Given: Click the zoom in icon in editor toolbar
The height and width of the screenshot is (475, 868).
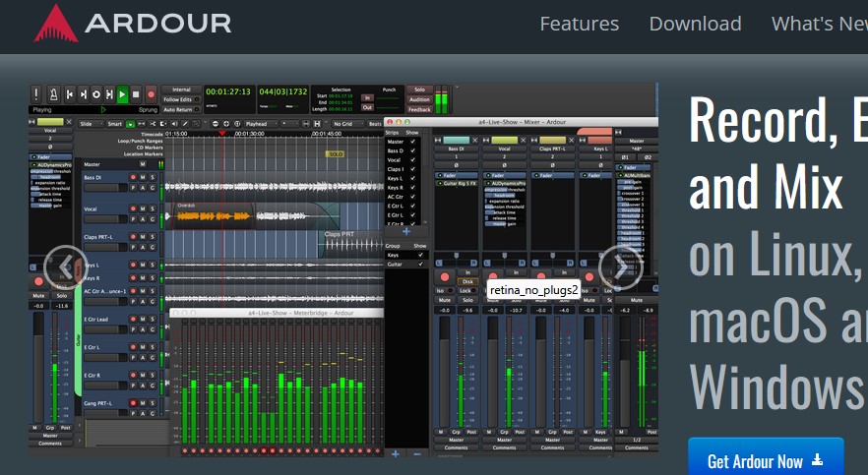Looking at the screenshot, I should [x=226, y=124].
